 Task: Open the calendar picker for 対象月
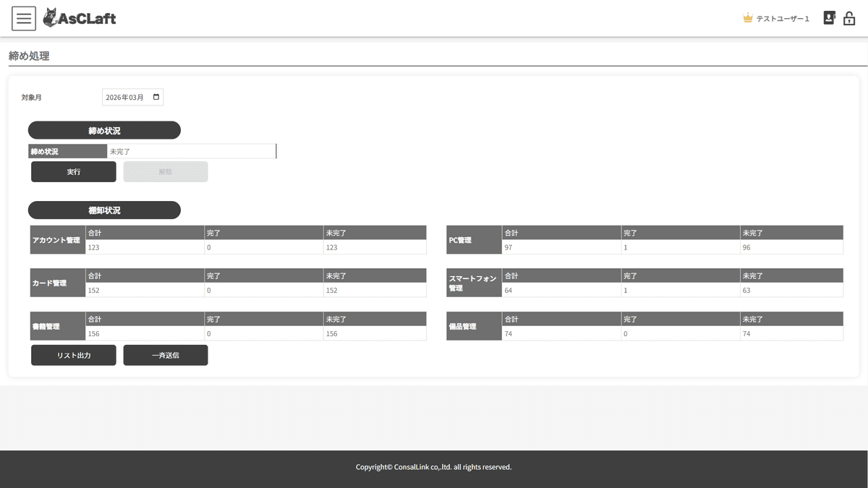[x=156, y=97]
